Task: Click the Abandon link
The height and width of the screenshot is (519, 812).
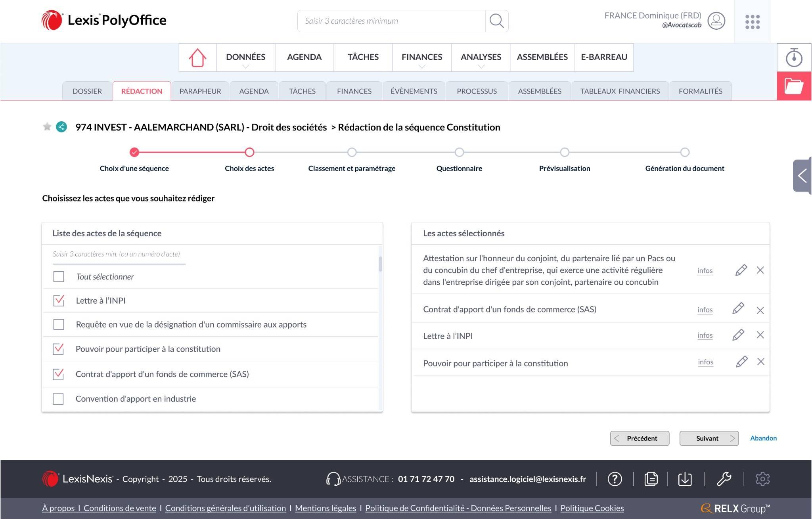Action: (x=763, y=438)
